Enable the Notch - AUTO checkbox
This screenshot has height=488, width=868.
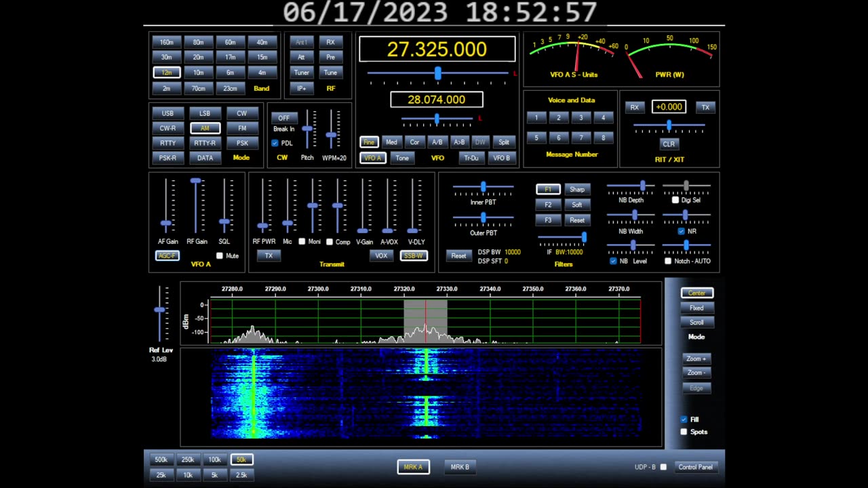point(668,261)
